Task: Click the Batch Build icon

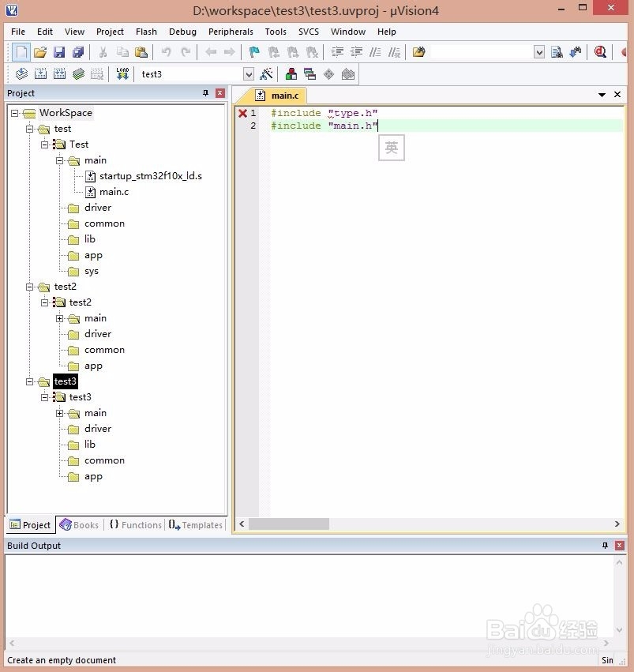Action: point(78,74)
